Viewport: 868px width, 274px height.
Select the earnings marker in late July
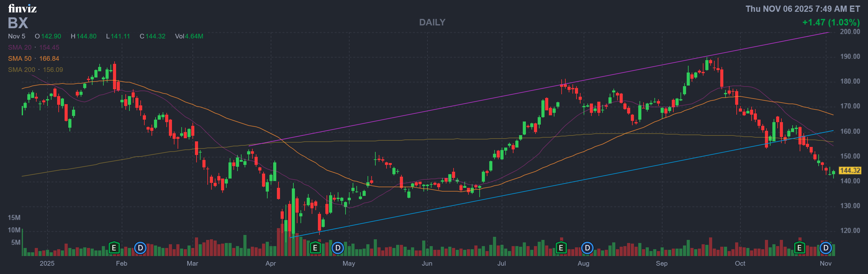click(x=561, y=248)
